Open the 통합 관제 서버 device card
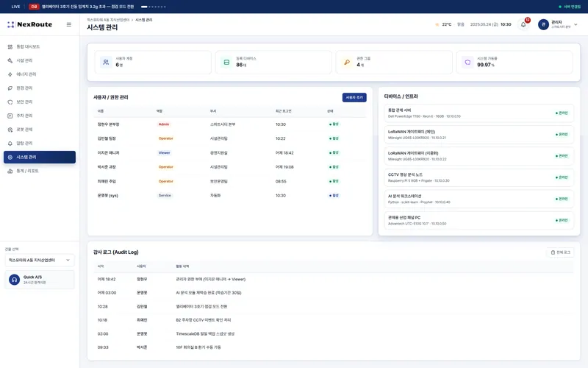 pyautogui.click(x=479, y=113)
